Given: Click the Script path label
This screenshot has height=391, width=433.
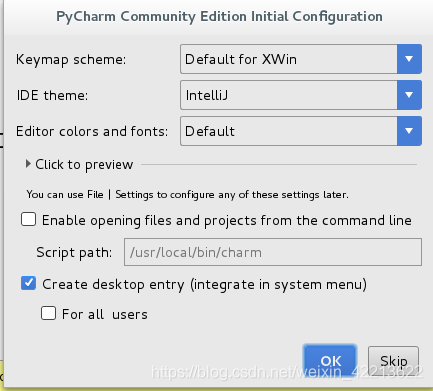Looking at the screenshot, I should point(74,252).
